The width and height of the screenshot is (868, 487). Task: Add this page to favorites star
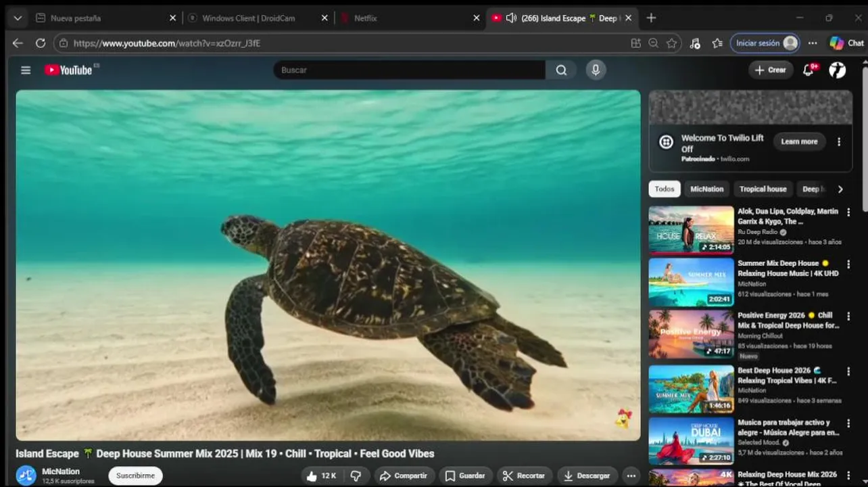[671, 43]
